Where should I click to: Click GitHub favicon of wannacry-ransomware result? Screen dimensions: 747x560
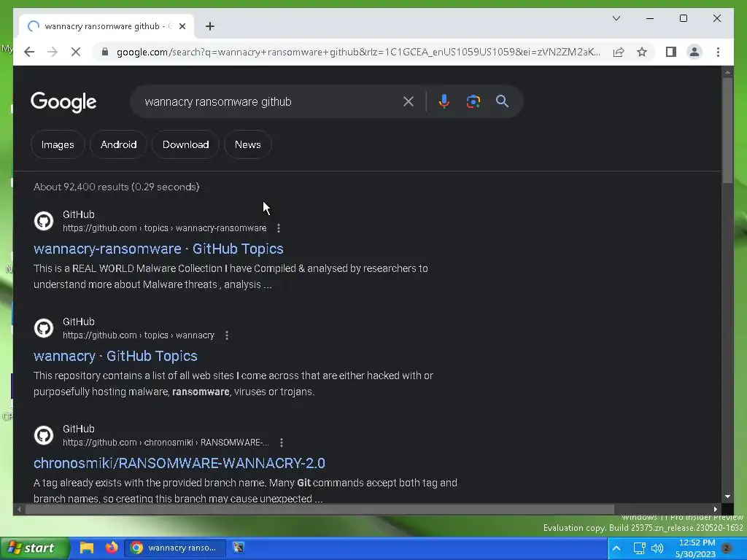click(44, 221)
